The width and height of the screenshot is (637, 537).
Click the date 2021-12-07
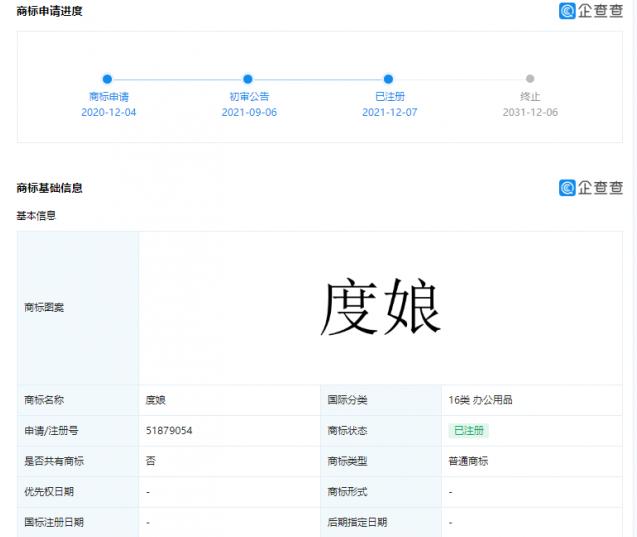point(390,112)
